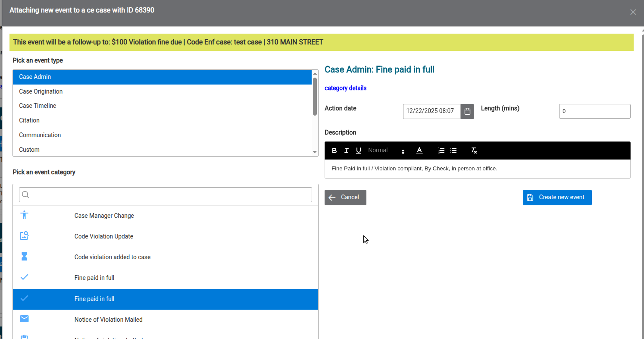
Task: Click the event type list scrollbar thumb
Action: pos(315,96)
